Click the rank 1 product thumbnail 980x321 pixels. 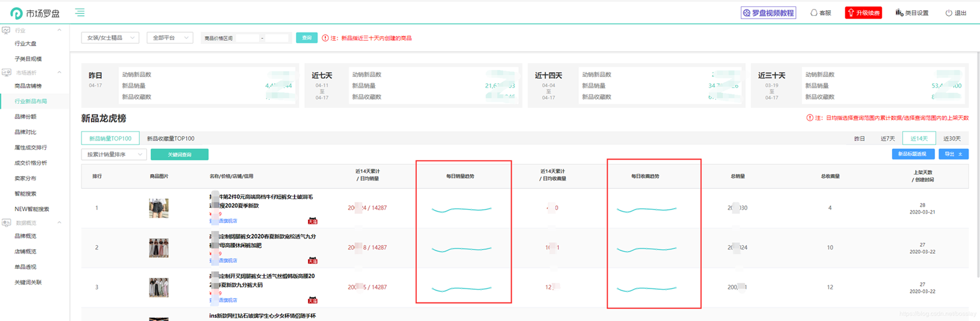click(x=158, y=208)
